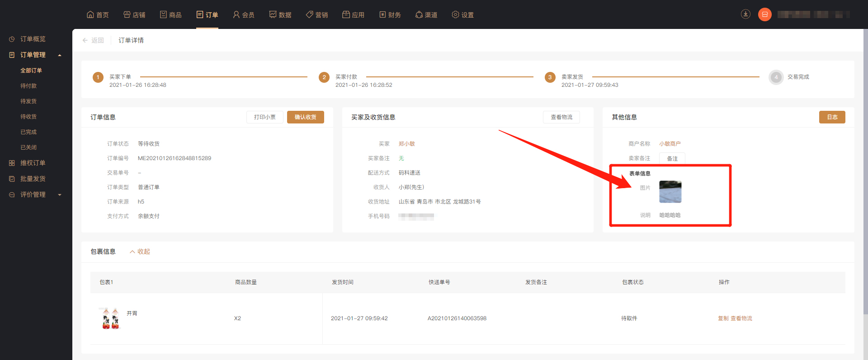The height and width of the screenshot is (360, 868).
Task: Open 批量发货 in the sidebar
Action: click(33, 179)
